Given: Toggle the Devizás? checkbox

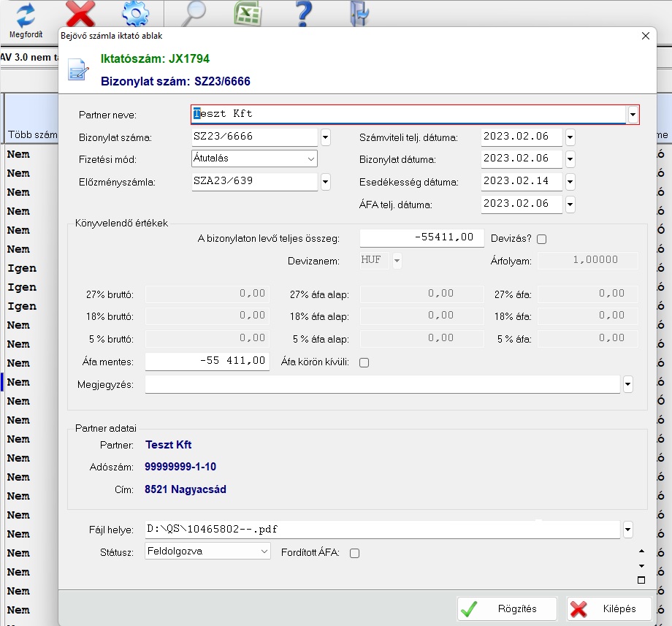Looking at the screenshot, I should [x=541, y=239].
